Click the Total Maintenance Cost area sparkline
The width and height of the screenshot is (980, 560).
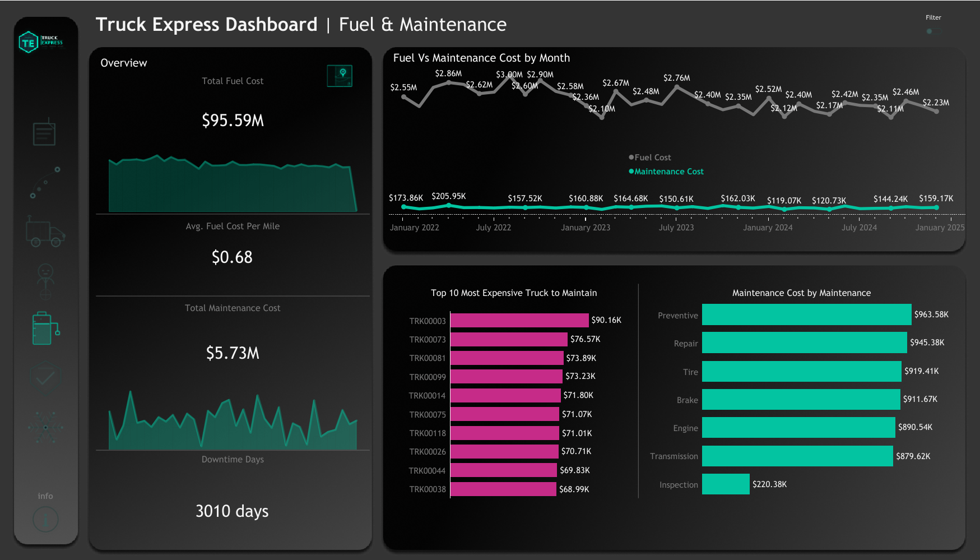pos(233,420)
